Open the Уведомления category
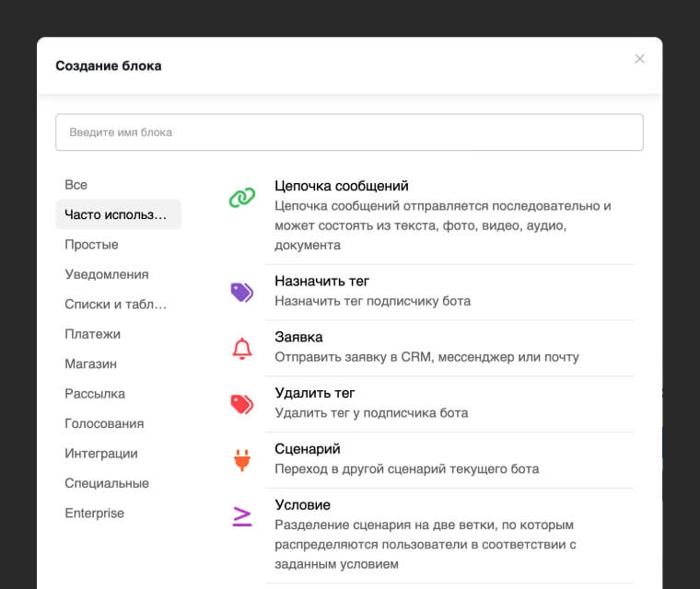Image resolution: width=700 pixels, height=589 pixels. tap(106, 274)
